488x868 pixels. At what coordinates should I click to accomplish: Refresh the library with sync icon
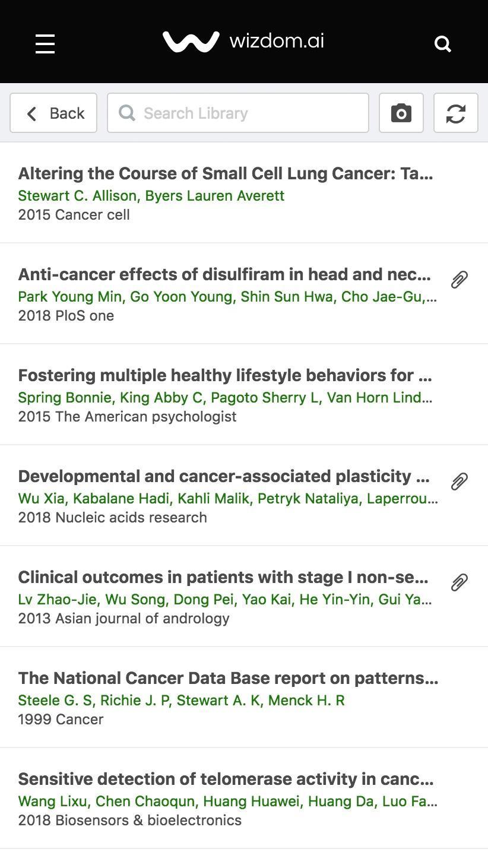(x=455, y=113)
